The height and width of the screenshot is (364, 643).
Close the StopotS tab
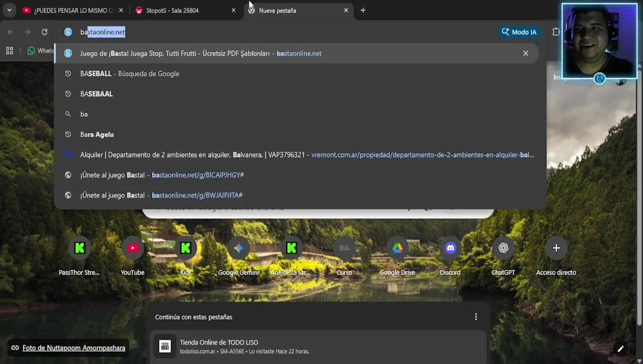234,10
